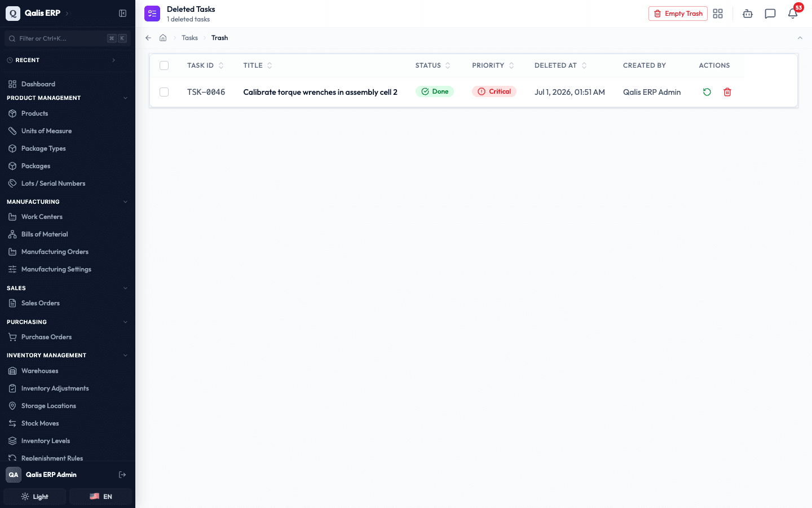The height and width of the screenshot is (508, 812).
Task: Click the Critical priority badge
Action: pos(494,91)
